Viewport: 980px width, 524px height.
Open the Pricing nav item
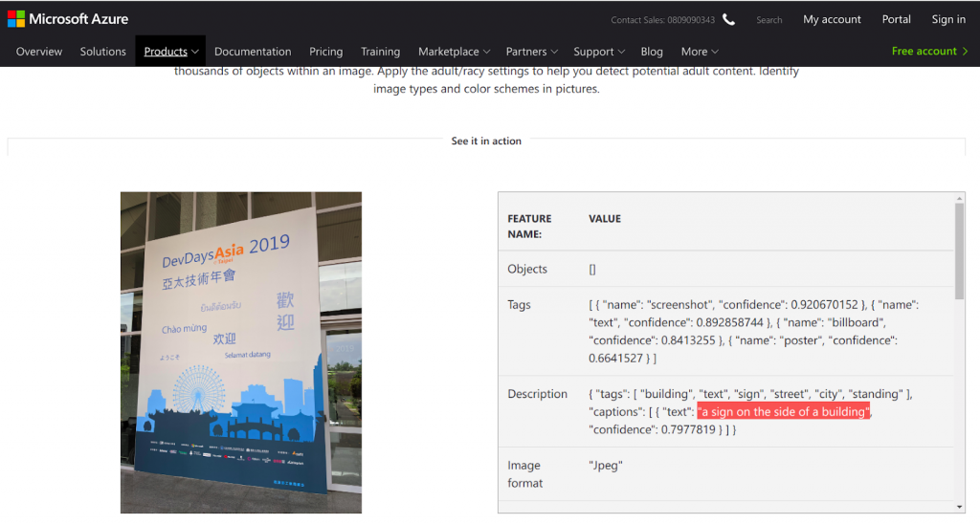pos(325,52)
